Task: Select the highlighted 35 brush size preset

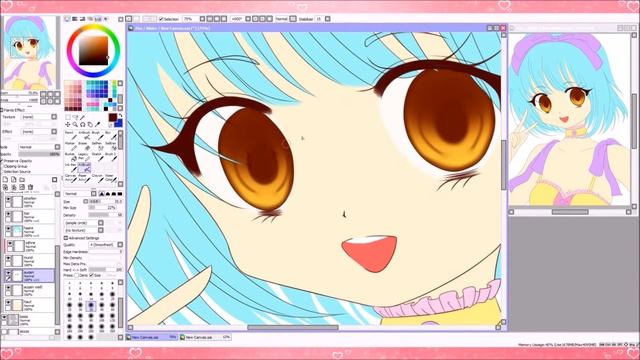Action: [x=91, y=305]
